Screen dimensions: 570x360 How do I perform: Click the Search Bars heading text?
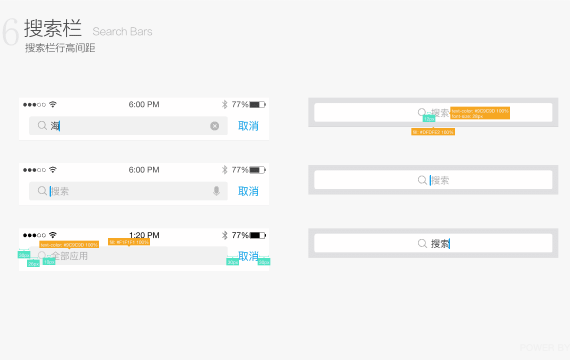tap(123, 32)
